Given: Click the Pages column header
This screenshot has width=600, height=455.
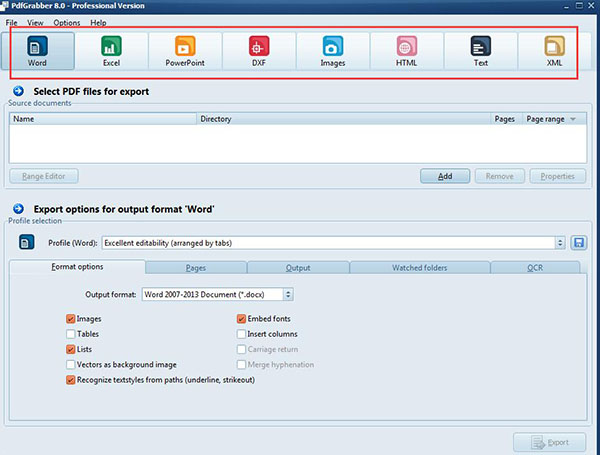Looking at the screenshot, I should click(504, 119).
